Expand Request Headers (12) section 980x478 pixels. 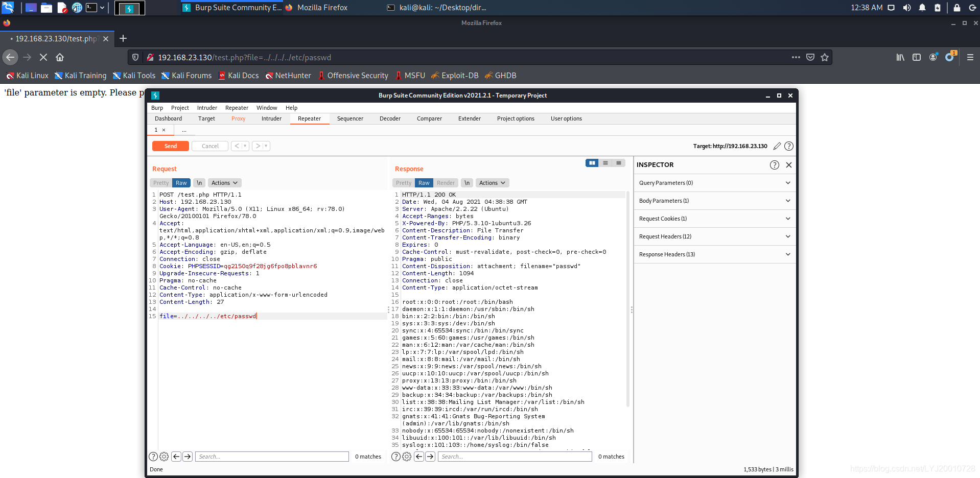[x=715, y=236]
